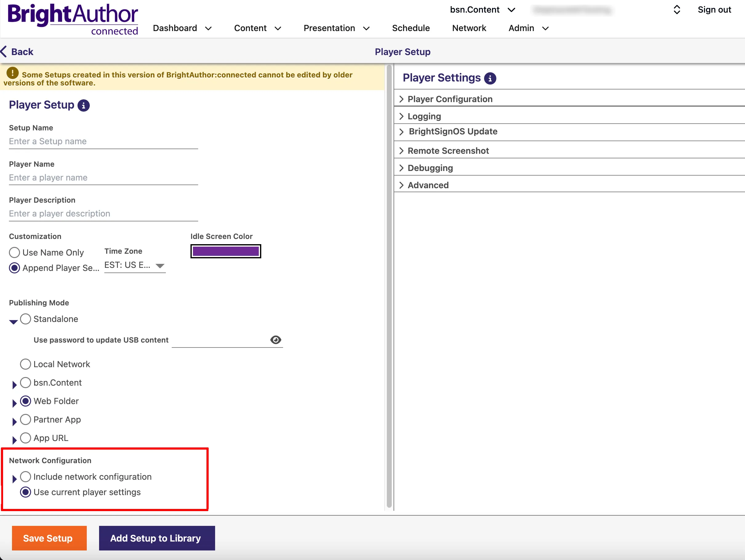745x560 pixels.
Task: Expand the bsn.Content options triangle
Action: [14, 385]
